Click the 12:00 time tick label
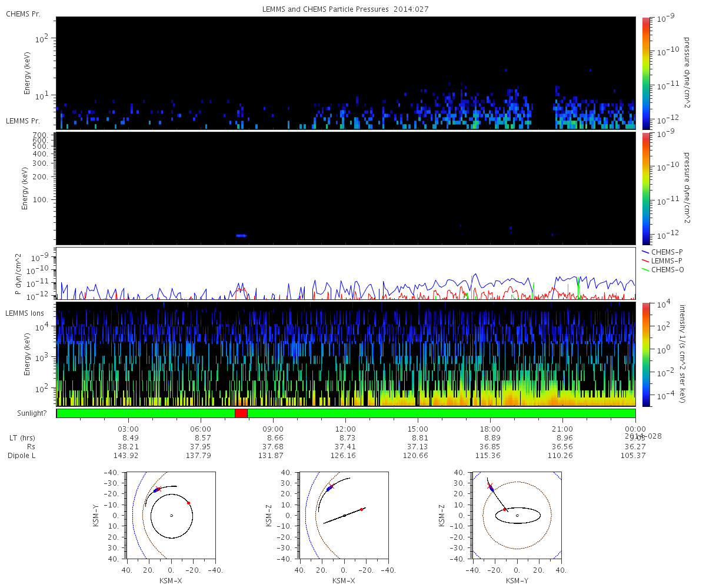The image size is (706, 588). pyautogui.click(x=345, y=429)
